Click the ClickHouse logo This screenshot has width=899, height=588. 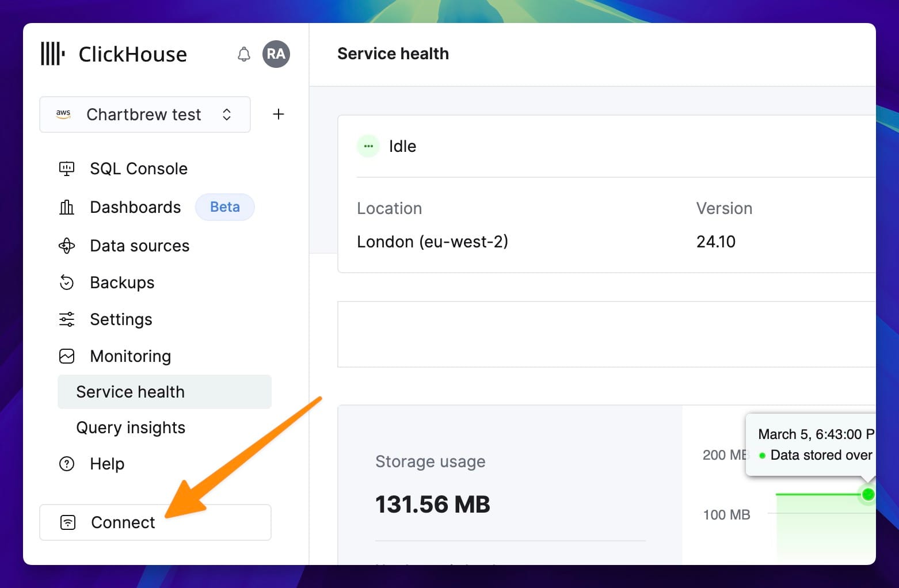click(x=53, y=54)
